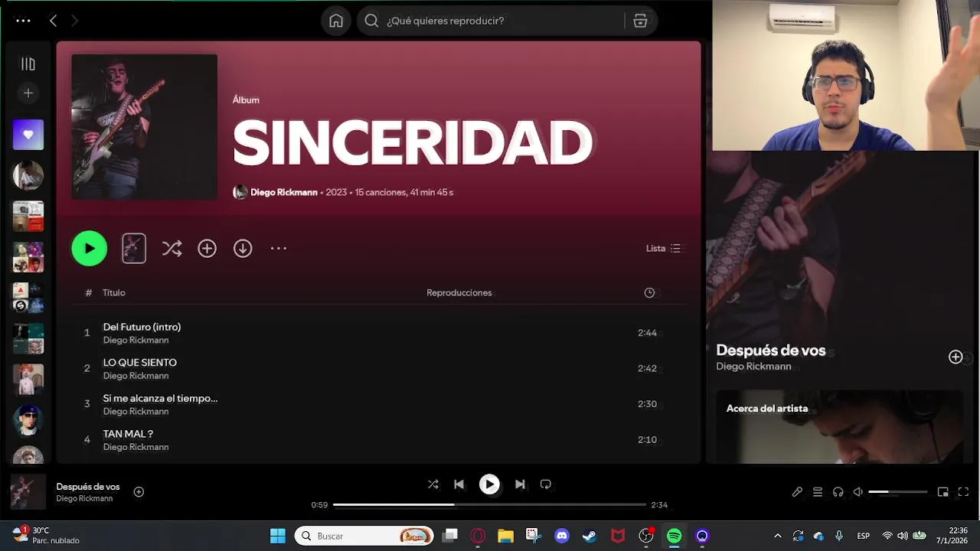Image resolution: width=980 pixels, height=551 pixels.
Task: Show hidden system tray icons
Action: click(778, 536)
